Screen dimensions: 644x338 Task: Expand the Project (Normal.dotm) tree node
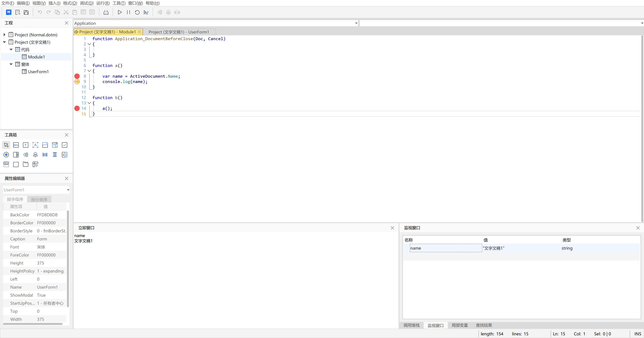click(x=5, y=35)
